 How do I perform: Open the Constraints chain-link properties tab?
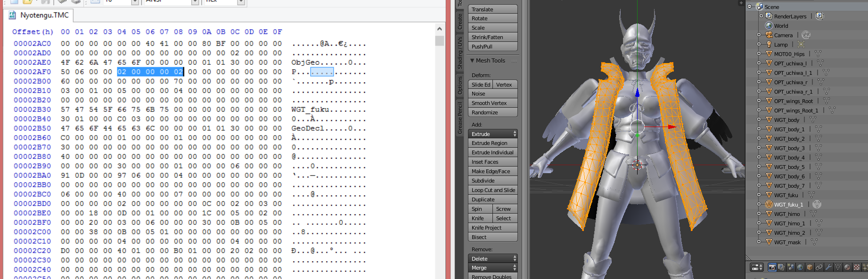pos(819,267)
